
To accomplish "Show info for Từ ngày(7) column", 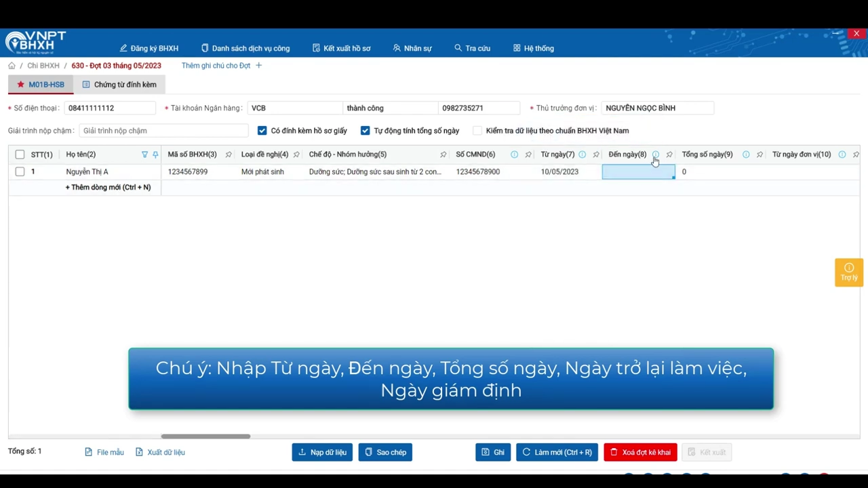I will [x=582, y=155].
